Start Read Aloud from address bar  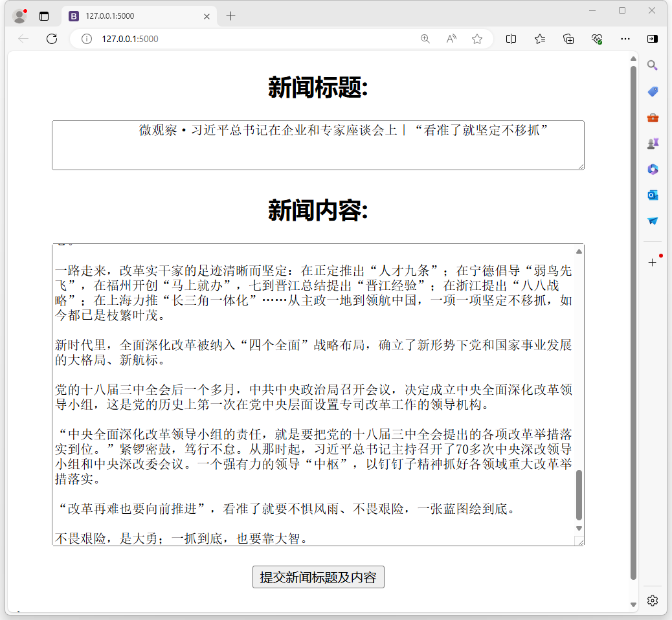(451, 39)
